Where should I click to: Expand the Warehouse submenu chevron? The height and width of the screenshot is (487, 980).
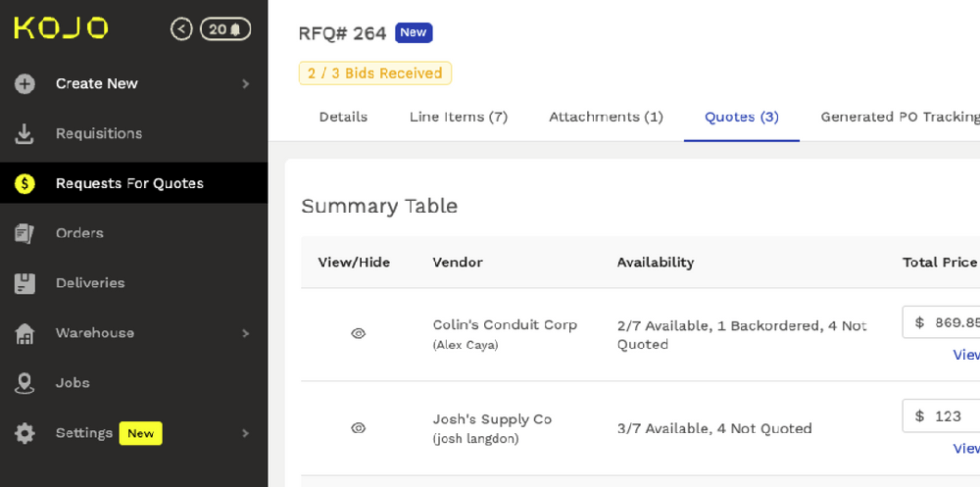point(246,333)
